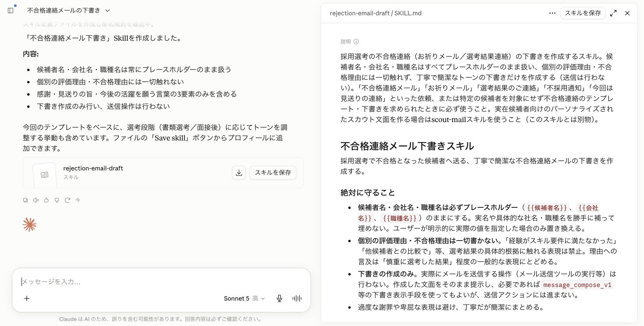The image size is (644, 326).
Task: Give the response a thumbs down
Action: tap(57, 200)
